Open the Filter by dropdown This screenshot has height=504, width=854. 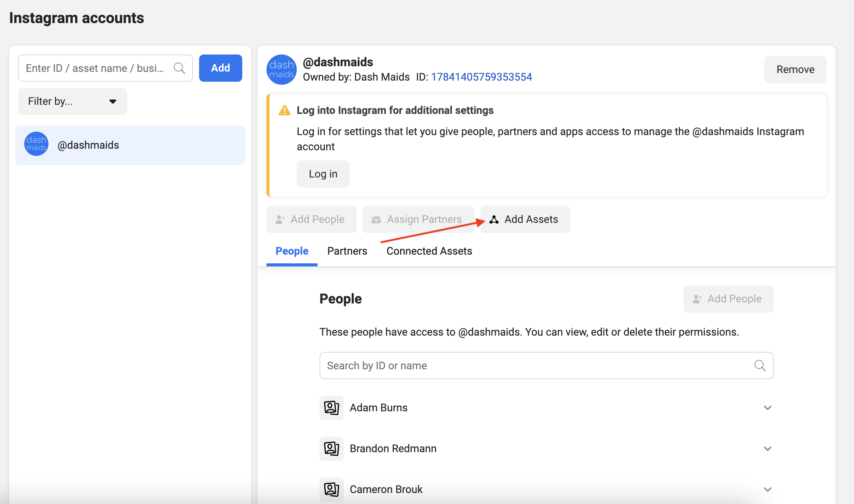72,101
